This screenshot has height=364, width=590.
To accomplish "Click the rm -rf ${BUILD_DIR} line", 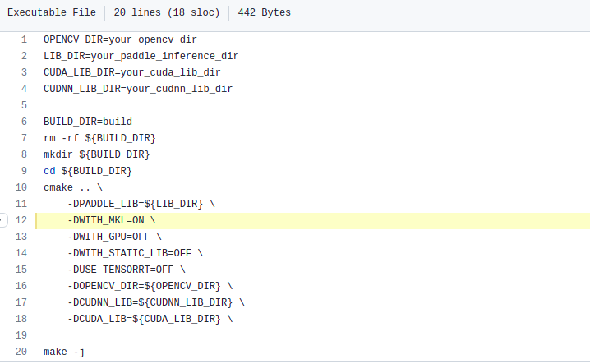I will click(99, 138).
